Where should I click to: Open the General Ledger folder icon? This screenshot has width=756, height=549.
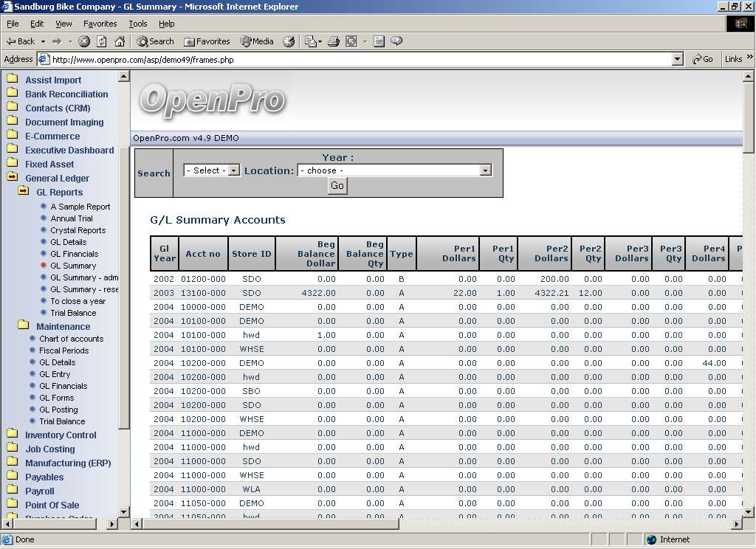click(13, 178)
